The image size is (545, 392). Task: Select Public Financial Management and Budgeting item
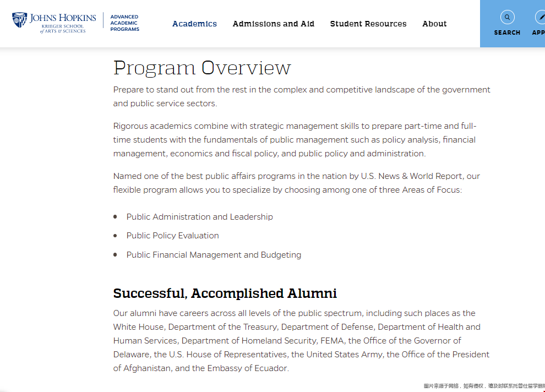[x=214, y=255]
